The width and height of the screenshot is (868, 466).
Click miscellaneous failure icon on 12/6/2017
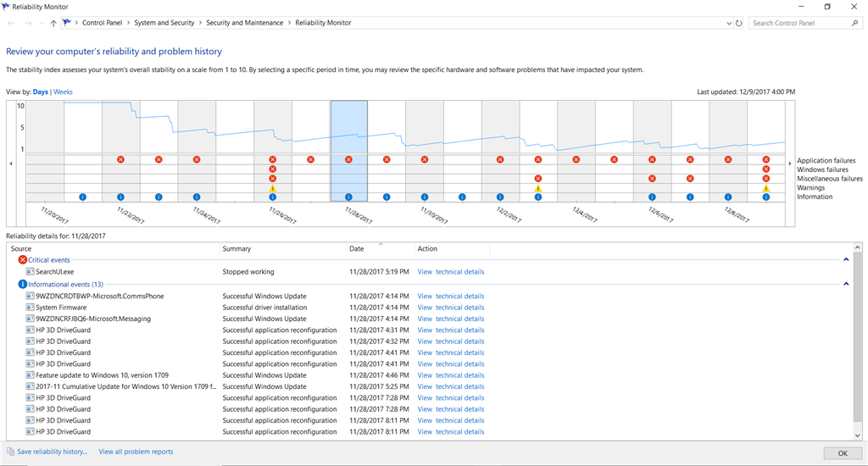coord(652,179)
